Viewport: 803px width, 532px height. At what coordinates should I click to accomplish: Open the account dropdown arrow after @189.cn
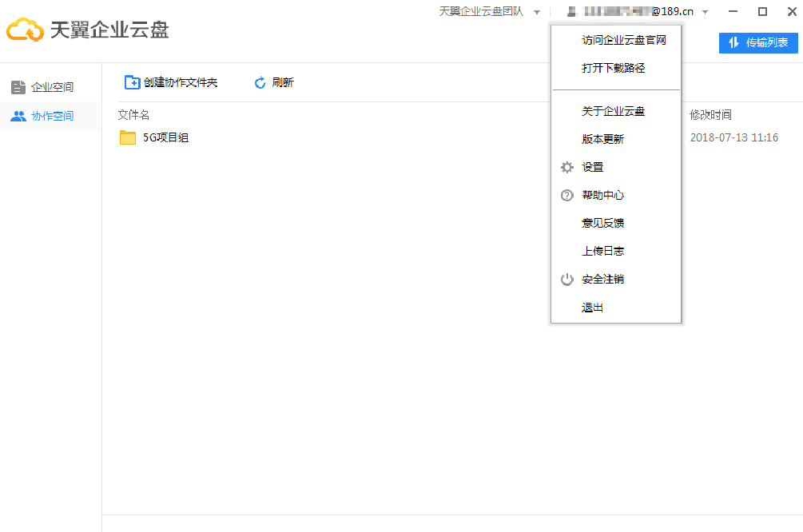(706, 12)
